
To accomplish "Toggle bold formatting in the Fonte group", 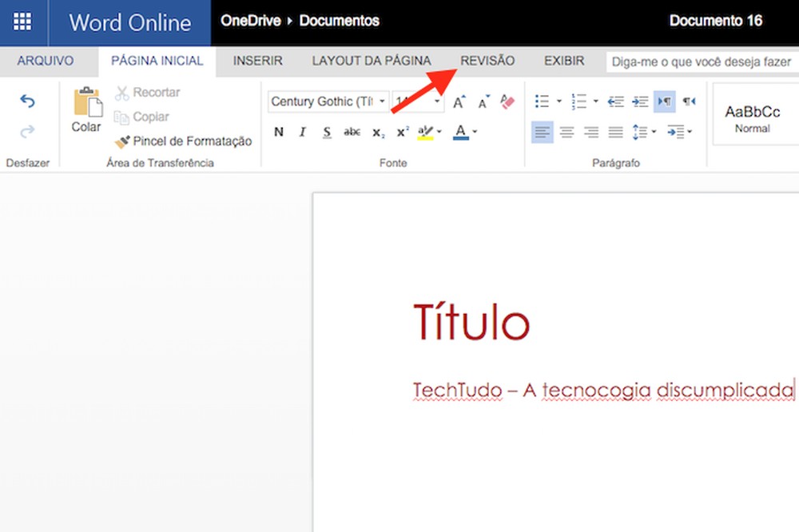I will 279,132.
